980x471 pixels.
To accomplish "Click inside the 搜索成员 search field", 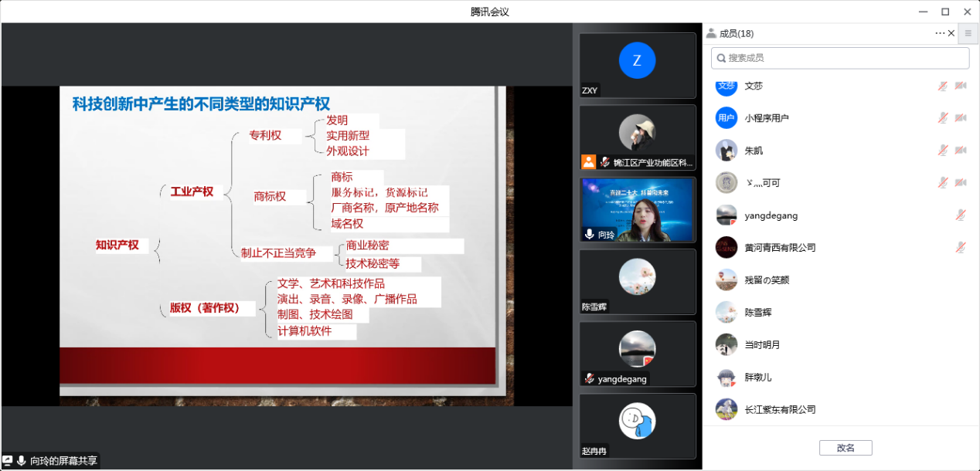I will (x=839, y=57).
